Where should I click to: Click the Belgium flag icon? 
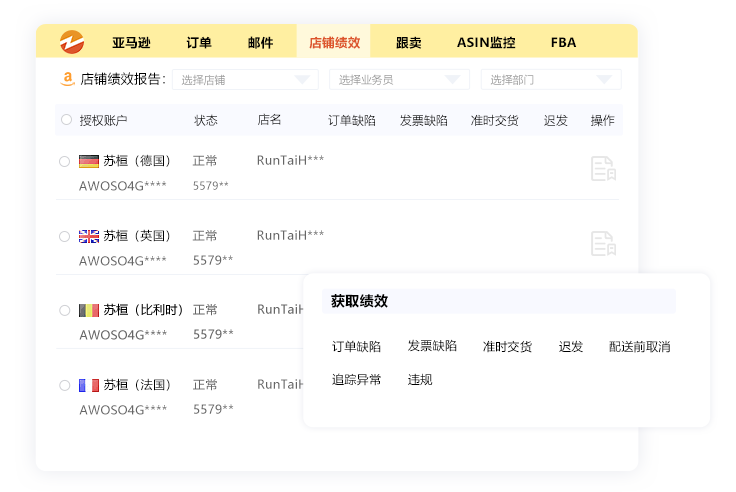coord(89,310)
